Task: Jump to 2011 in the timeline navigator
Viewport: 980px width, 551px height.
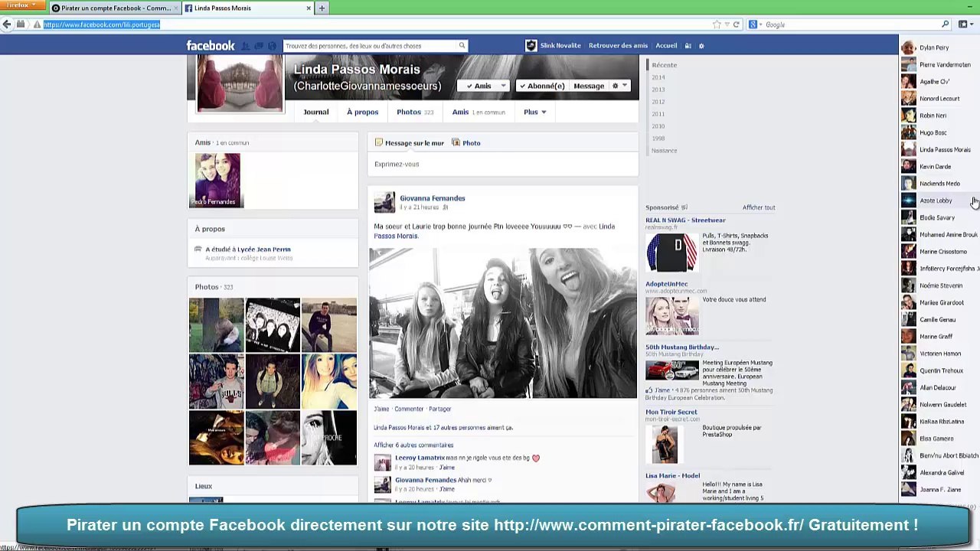Action: coord(658,114)
